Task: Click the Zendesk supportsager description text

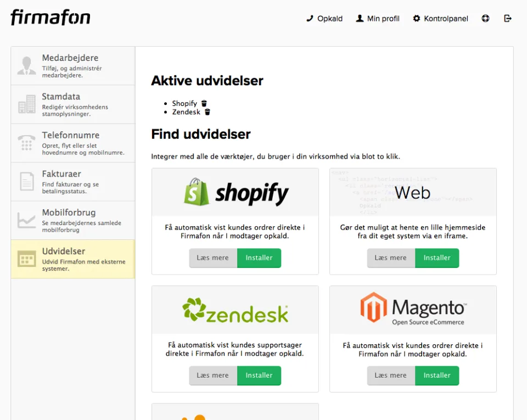Action: [x=234, y=349]
